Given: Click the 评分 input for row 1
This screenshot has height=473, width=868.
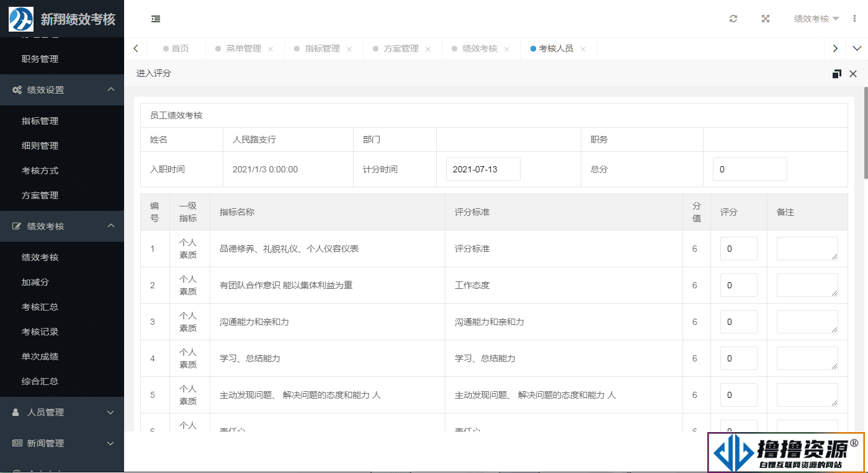Looking at the screenshot, I should (739, 249).
